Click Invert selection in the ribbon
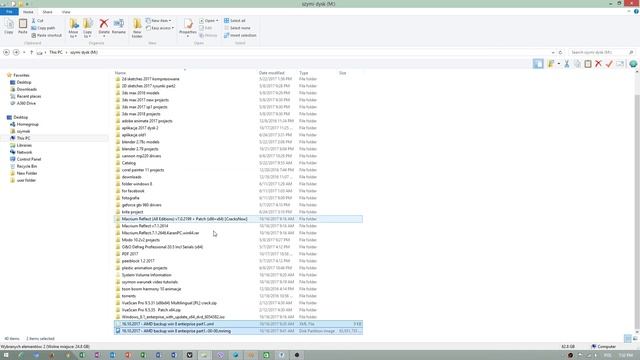The height and width of the screenshot is (360, 640). (240, 35)
